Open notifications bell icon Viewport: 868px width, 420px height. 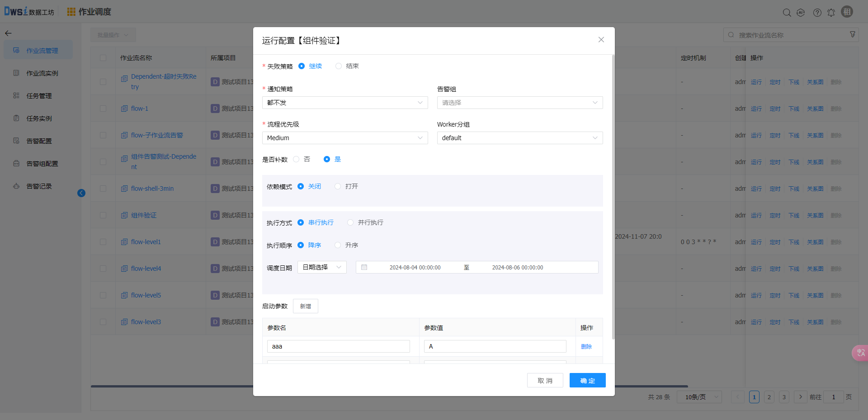(x=831, y=13)
